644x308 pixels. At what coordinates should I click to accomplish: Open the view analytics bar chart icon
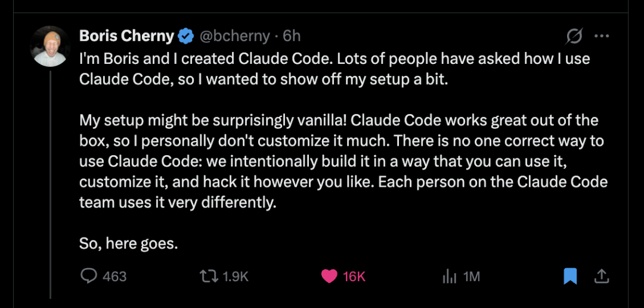coord(448,276)
